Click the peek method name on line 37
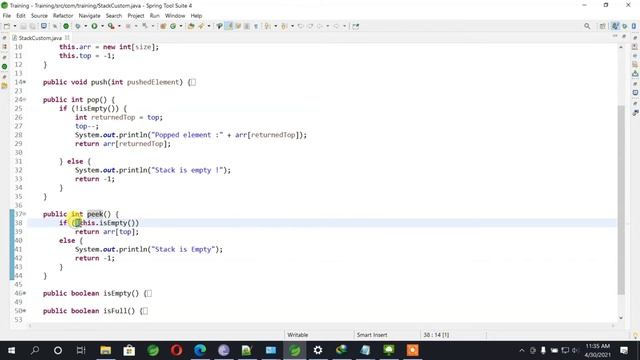The width and height of the screenshot is (640, 360). click(95, 214)
